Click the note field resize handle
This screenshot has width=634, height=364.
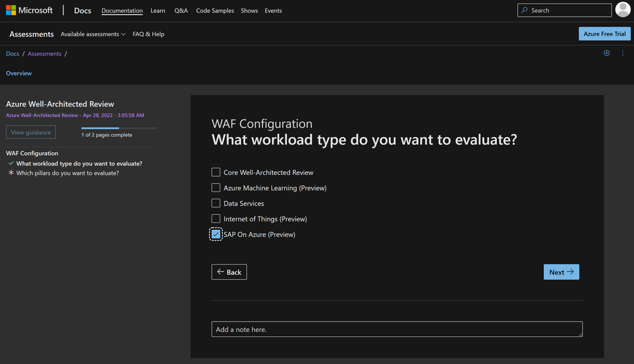[580, 334]
